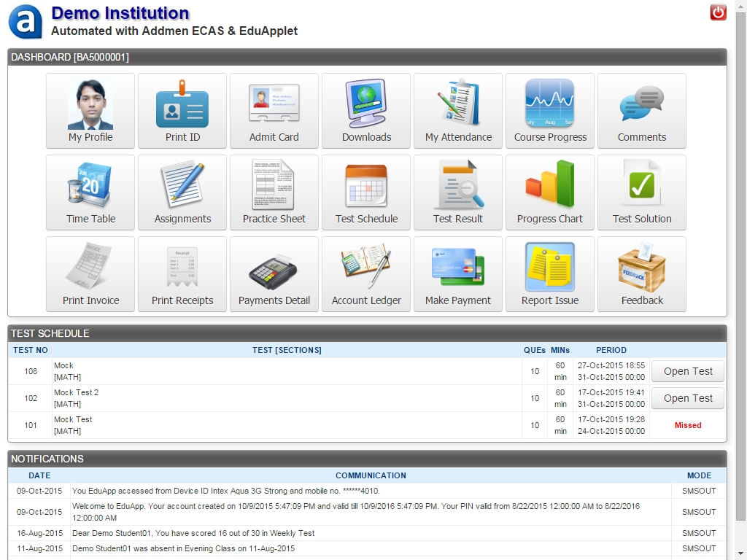Open the Report Issue tile
Viewport: 747px width, 560px height.
pyautogui.click(x=550, y=274)
